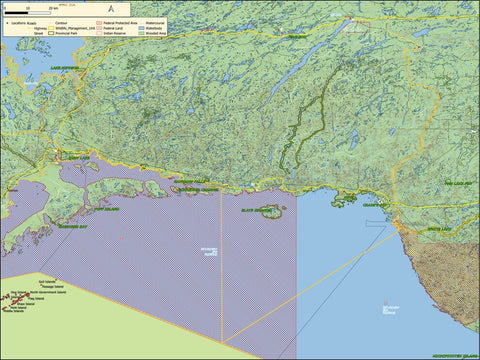This screenshot has height=360, width=480.
Task: Click the Highway yellow line legend symbol
Action: [x=30, y=28]
